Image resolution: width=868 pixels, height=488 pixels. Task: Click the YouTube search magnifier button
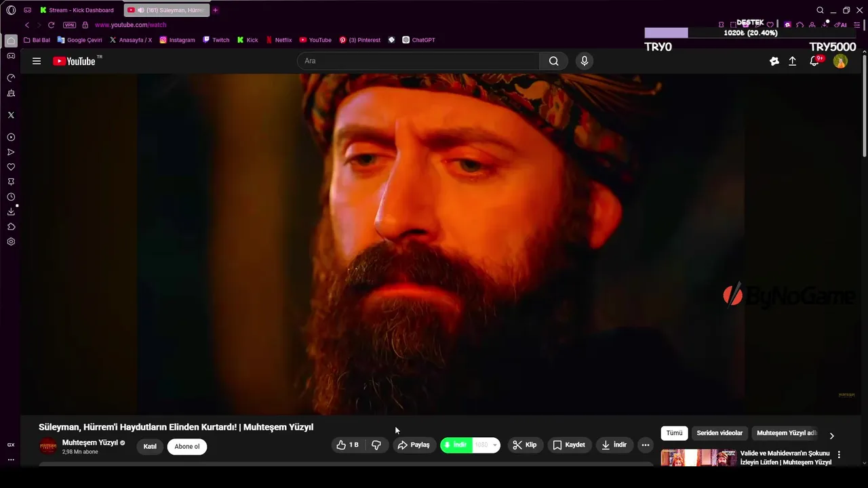[554, 61]
